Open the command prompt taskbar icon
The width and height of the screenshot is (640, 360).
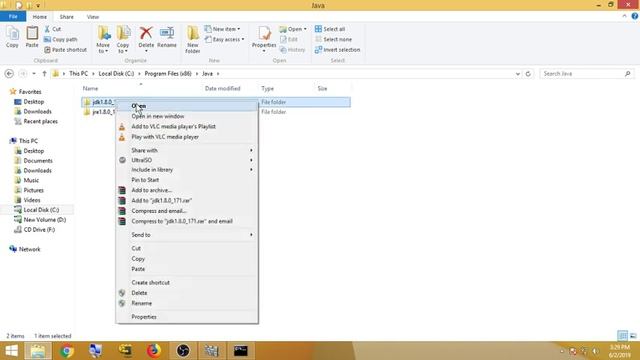[x=241, y=351]
